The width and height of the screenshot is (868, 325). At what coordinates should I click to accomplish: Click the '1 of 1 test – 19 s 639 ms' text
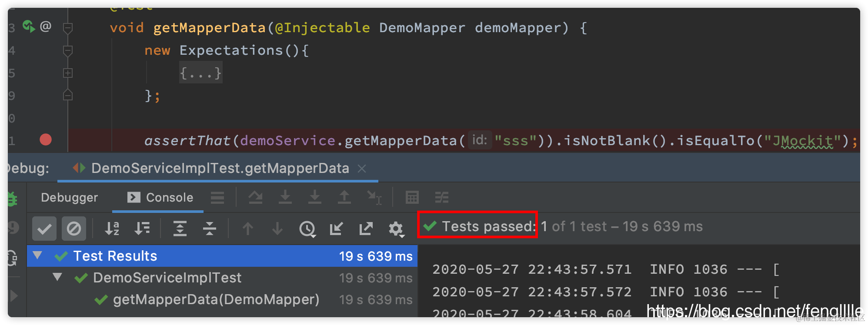coord(622,226)
